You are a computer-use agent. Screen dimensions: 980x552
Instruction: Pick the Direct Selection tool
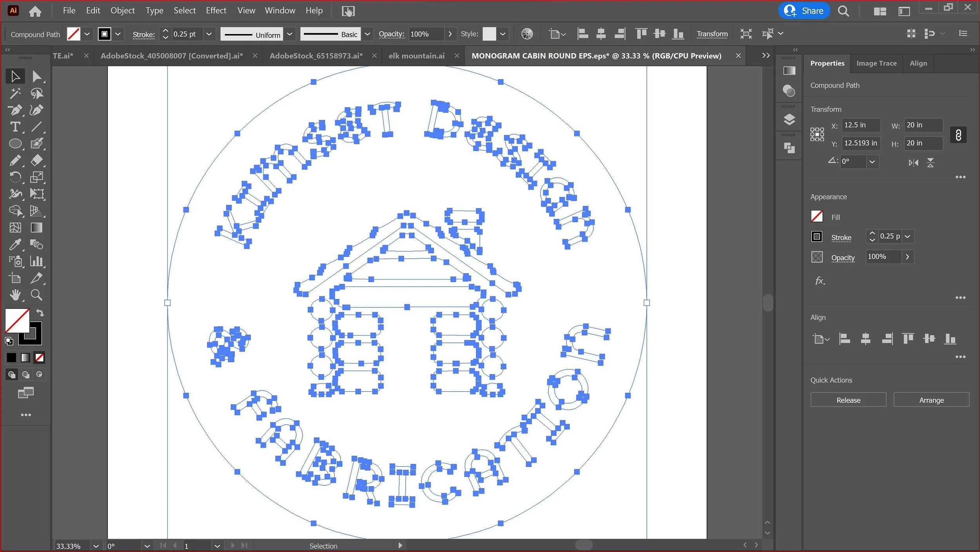[36, 76]
